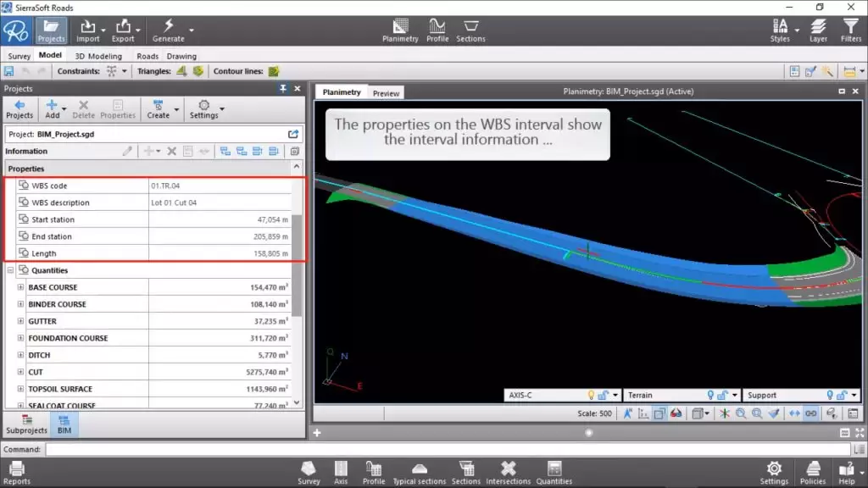This screenshot has height=488, width=868.
Task: Click the Projects back button in panel
Action: click(19, 108)
